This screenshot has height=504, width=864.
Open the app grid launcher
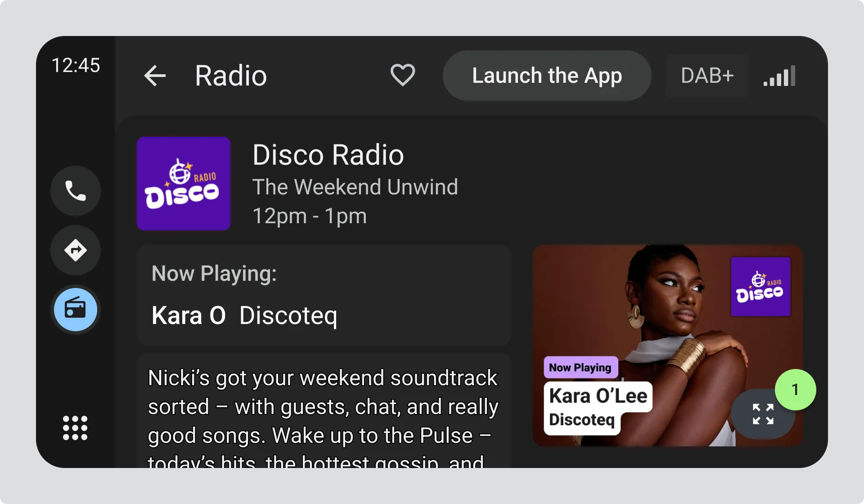click(75, 427)
